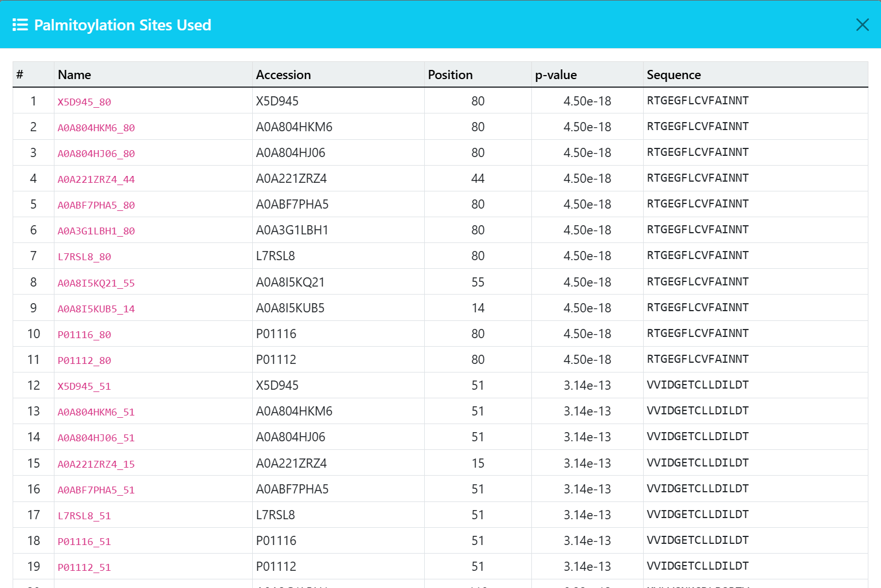Open the A0A804HKM6_80 site link
881x588 pixels.
96,128
